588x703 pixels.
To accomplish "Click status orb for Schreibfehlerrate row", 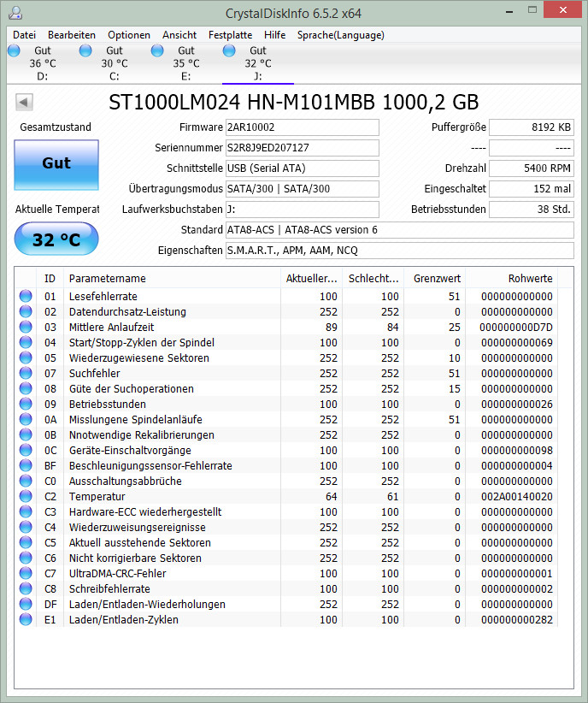I will [26, 588].
